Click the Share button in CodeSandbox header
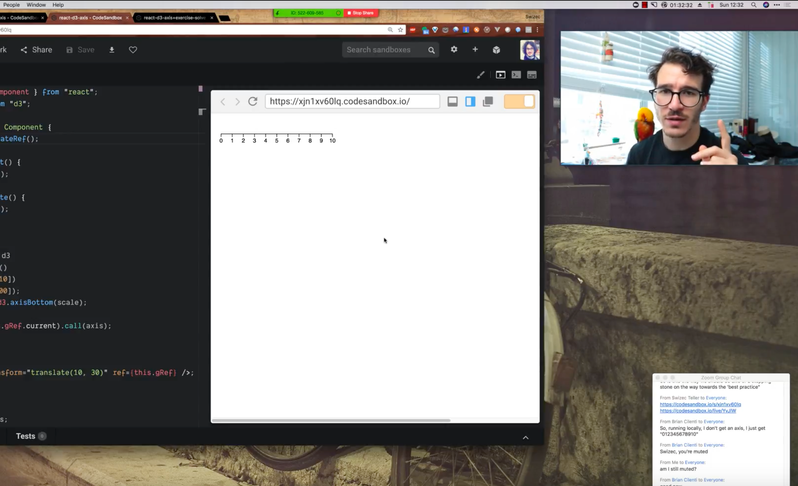This screenshot has width=798, height=486. click(x=37, y=50)
